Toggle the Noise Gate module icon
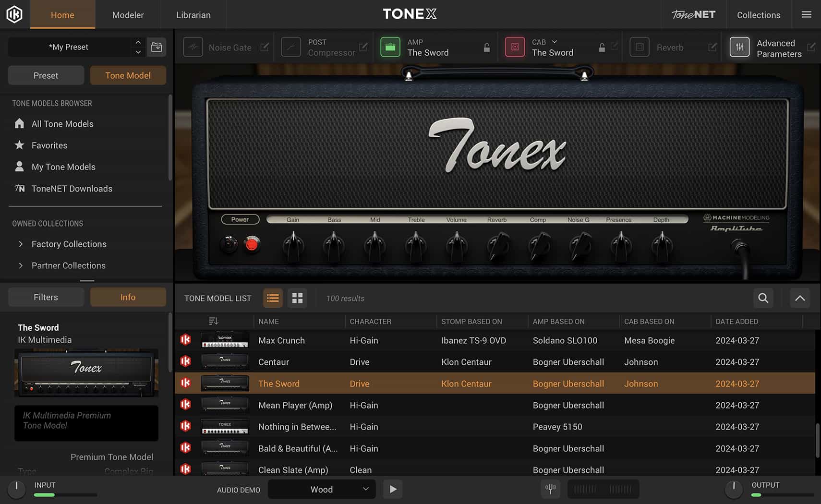Viewport: 821px width, 504px height. pyautogui.click(x=193, y=47)
